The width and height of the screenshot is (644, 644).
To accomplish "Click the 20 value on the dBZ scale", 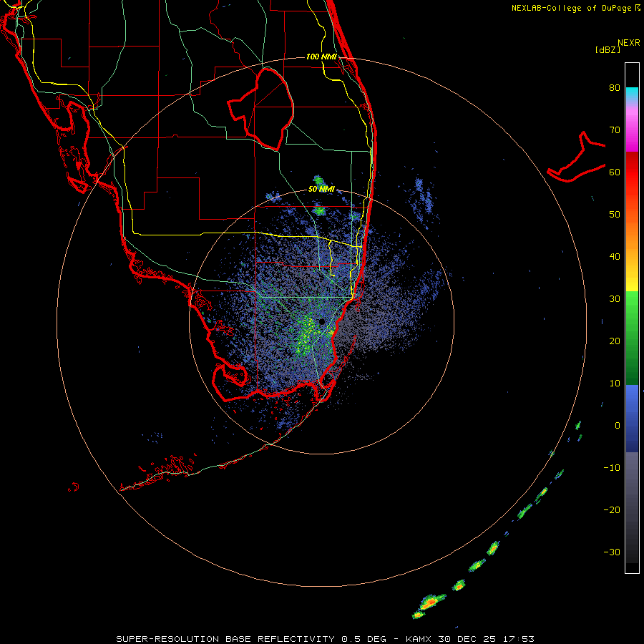I will coord(615,341).
